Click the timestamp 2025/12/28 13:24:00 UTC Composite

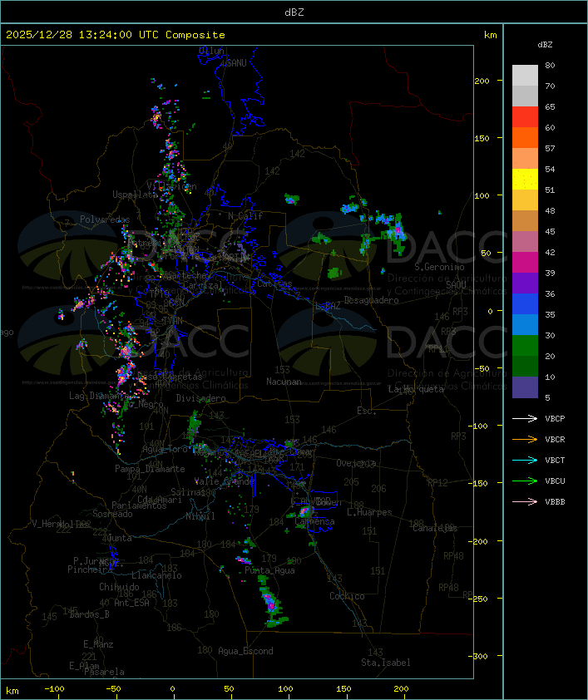point(116,35)
